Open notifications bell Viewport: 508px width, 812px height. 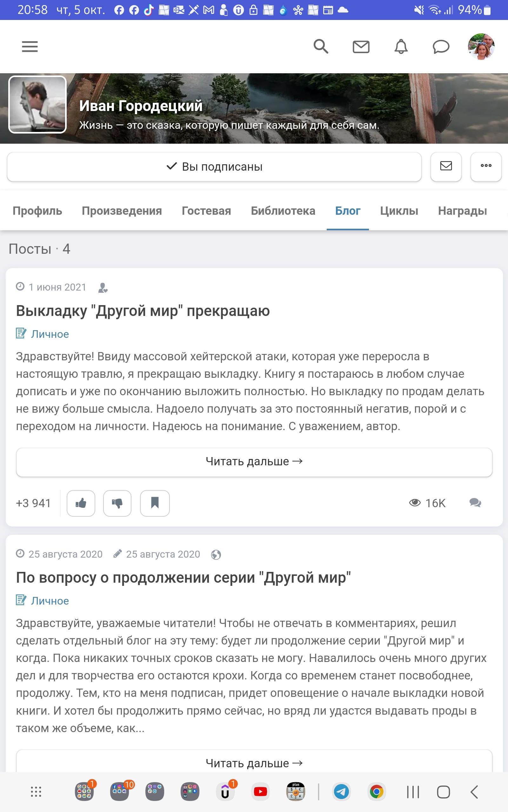click(401, 47)
